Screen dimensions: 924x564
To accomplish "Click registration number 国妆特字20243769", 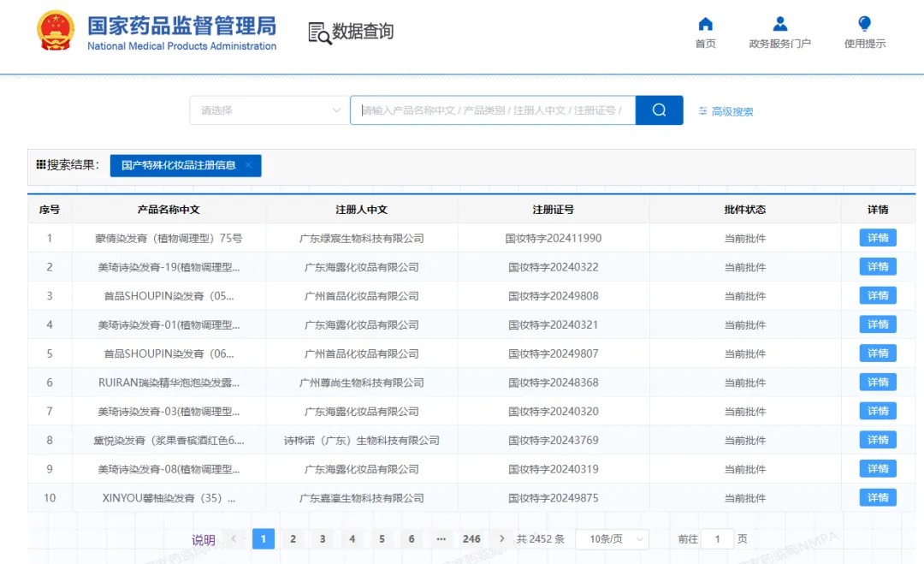I will point(553,440).
